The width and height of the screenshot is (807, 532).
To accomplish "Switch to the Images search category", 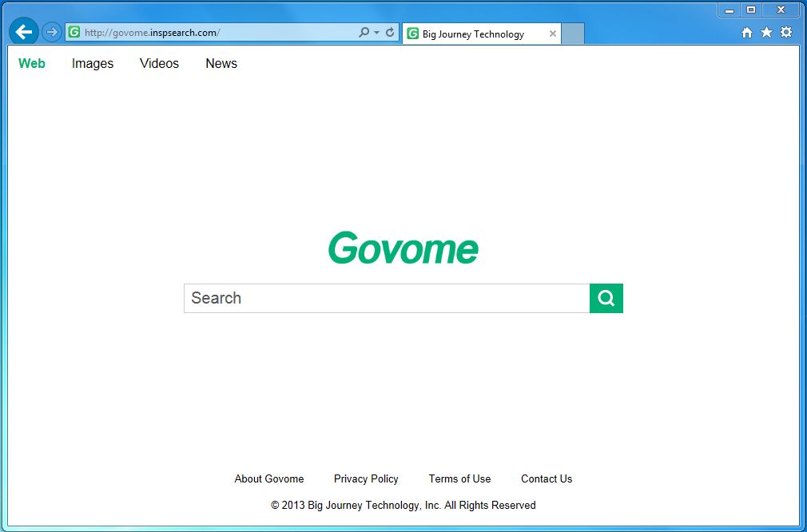I will pyautogui.click(x=92, y=63).
